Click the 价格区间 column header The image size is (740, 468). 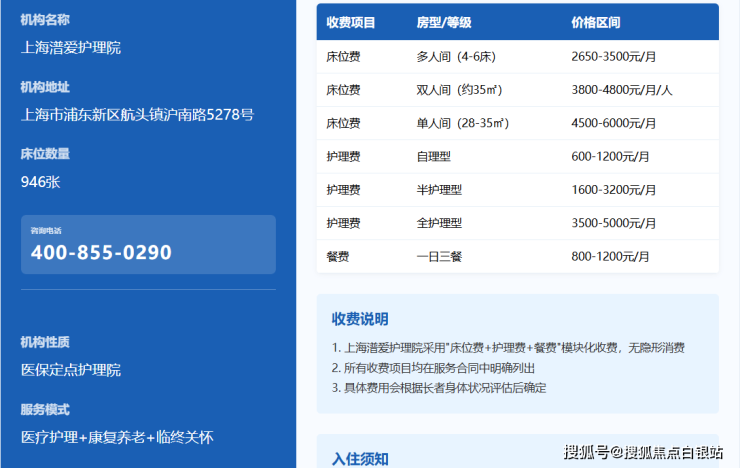click(x=596, y=23)
